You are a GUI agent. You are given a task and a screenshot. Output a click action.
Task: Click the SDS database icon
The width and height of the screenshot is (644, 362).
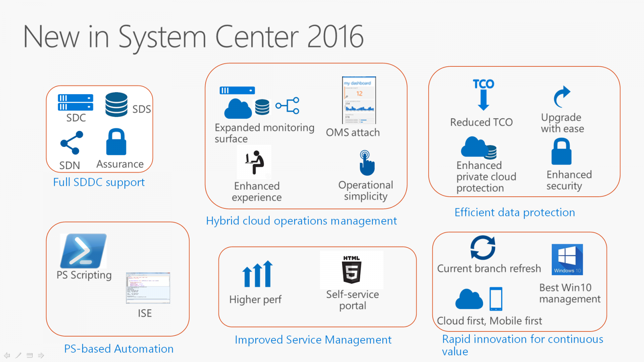tap(116, 103)
